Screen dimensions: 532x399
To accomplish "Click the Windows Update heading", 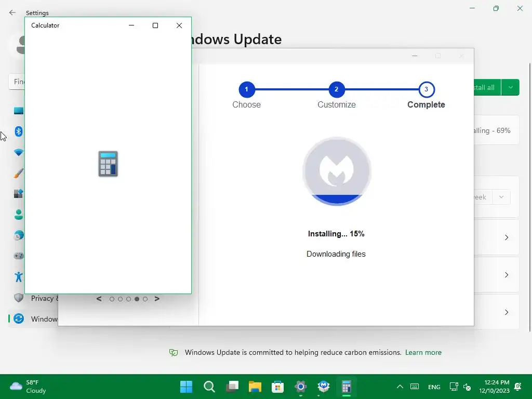I will [x=236, y=39].
